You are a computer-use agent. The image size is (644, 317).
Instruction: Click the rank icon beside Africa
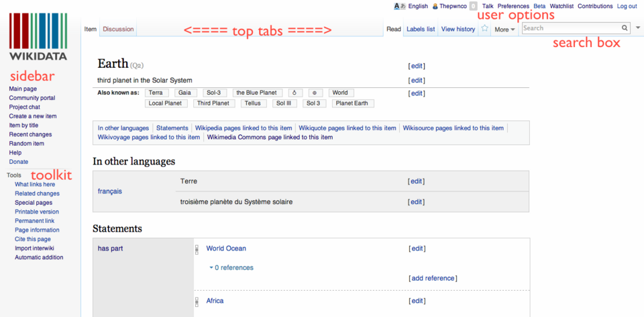coord(197,302)
